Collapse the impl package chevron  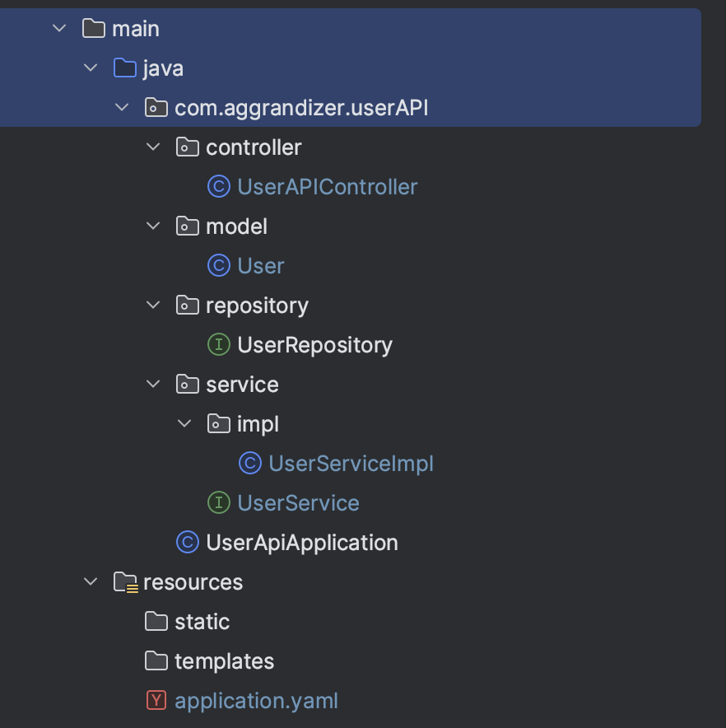184,424
